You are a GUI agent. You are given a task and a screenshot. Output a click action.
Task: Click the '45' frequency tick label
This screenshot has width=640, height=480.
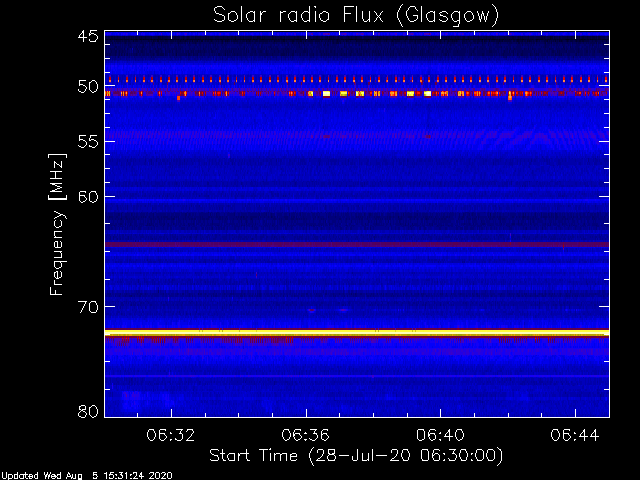[88, 36]
